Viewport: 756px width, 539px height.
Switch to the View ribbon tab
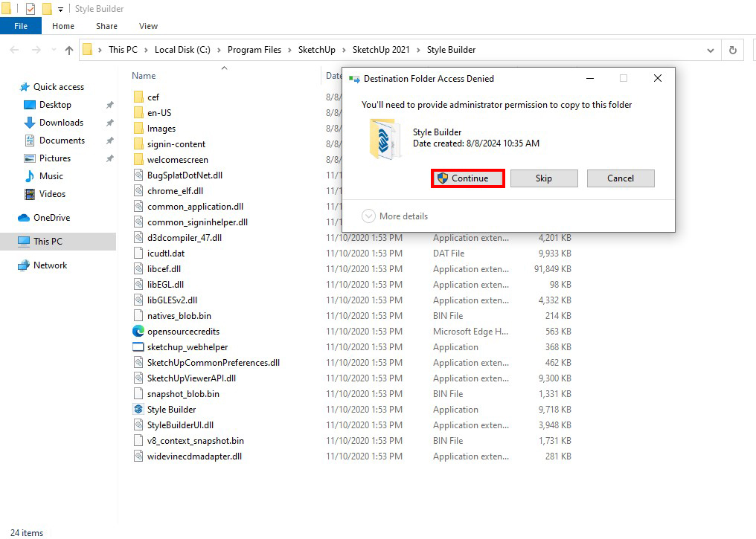[148, 26]
